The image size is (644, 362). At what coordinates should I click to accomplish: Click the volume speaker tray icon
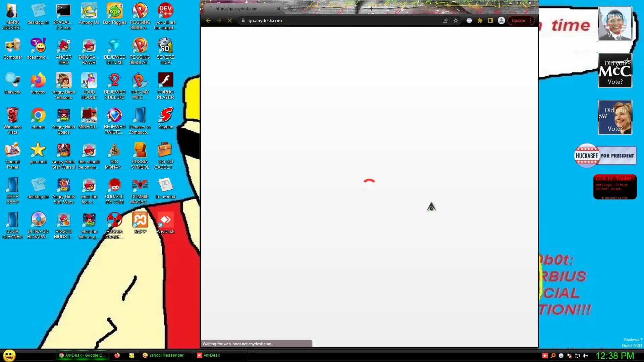[585, 356]
